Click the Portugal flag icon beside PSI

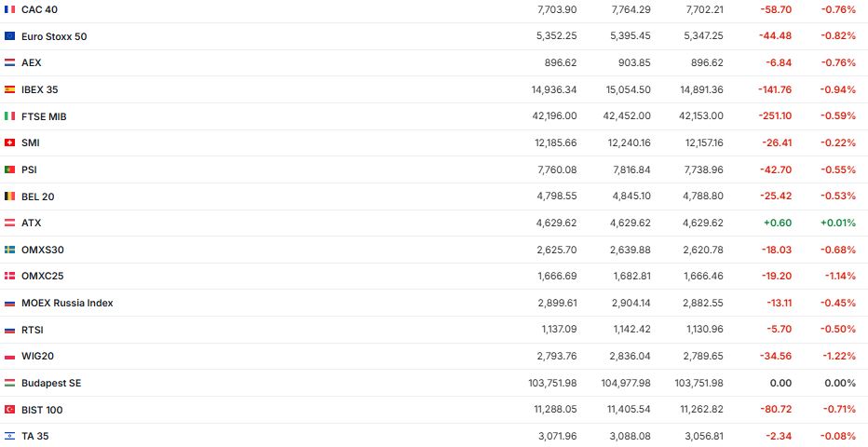coord(9,169)
